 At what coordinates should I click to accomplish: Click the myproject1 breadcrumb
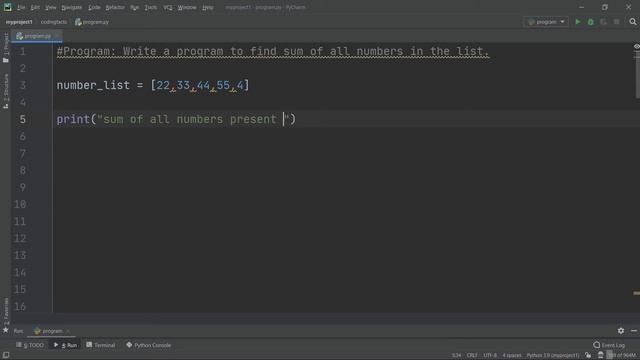point(19,22)
